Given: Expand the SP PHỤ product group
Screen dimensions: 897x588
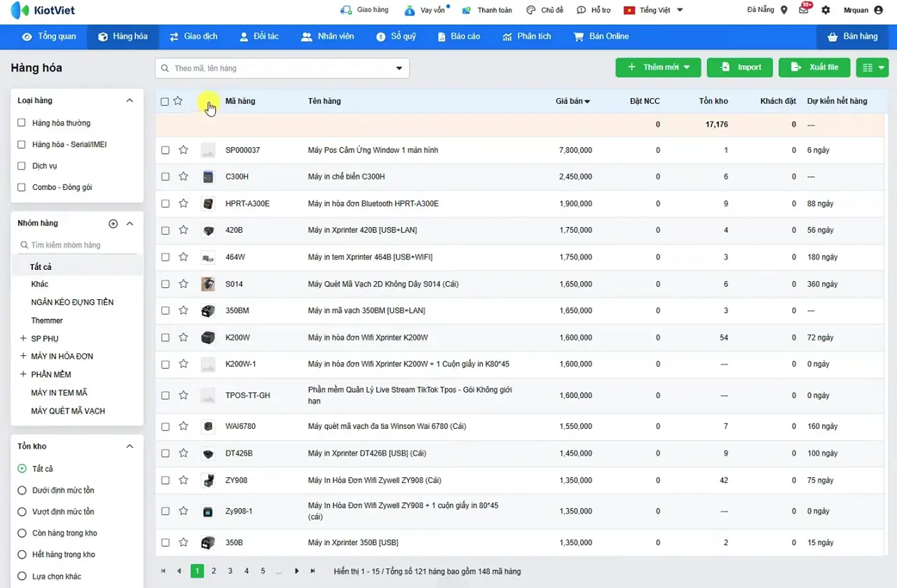Looking at the screenshot, I should 23,339.
